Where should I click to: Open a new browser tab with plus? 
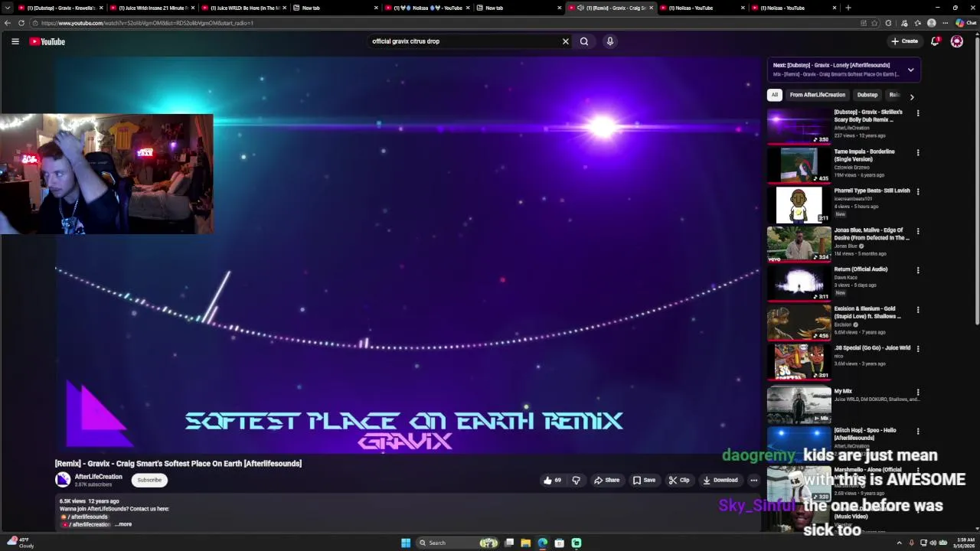pos(848,8)
